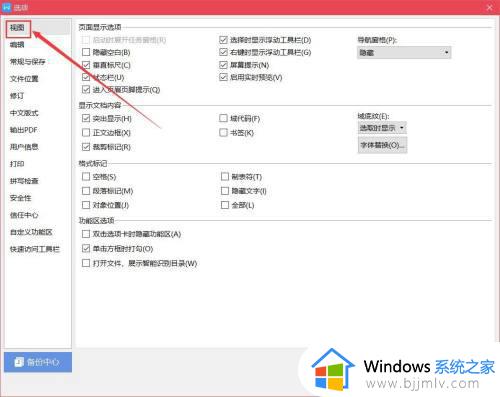The height and width of the screenshot is (397, 500).
Task: Open 用户信息 settings
Action: point(24,147)
